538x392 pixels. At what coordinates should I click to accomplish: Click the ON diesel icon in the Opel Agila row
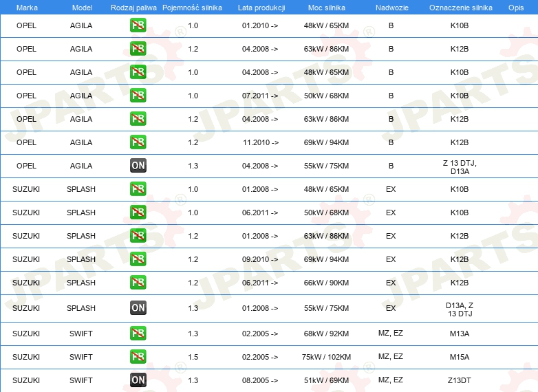point(138,165)
